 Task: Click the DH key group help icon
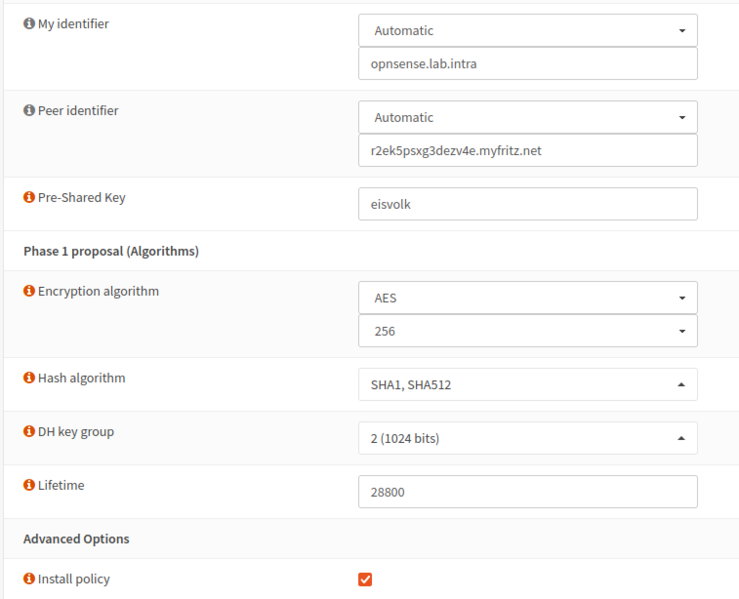(29, 432)
